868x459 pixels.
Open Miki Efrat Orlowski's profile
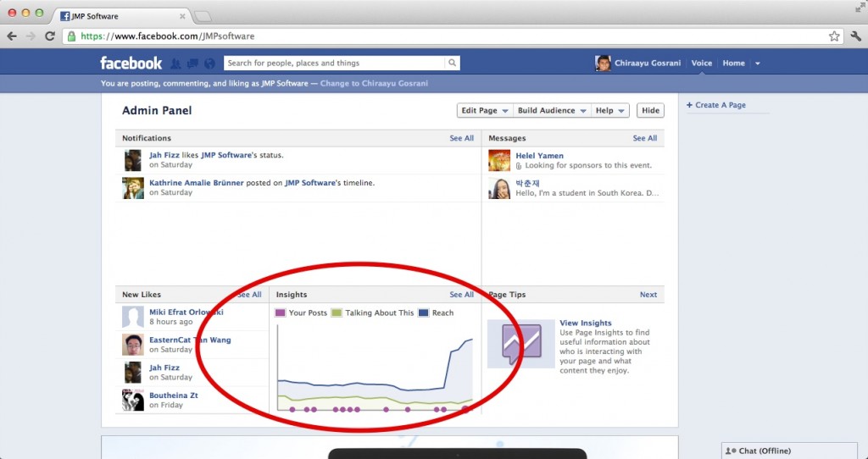[x=186, y=312]
